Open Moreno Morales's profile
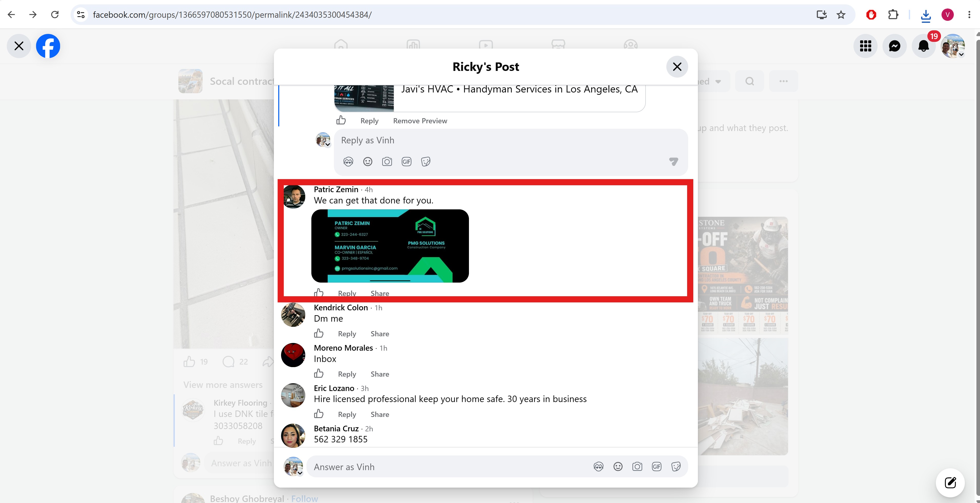The width and height of the screenshot is (980, 503). click(343, 348)
